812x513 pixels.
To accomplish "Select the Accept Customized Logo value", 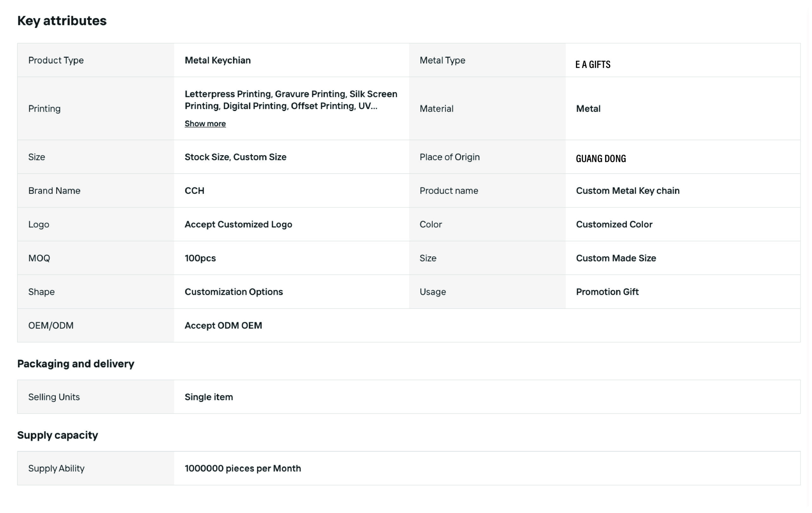I will (238, 224).
